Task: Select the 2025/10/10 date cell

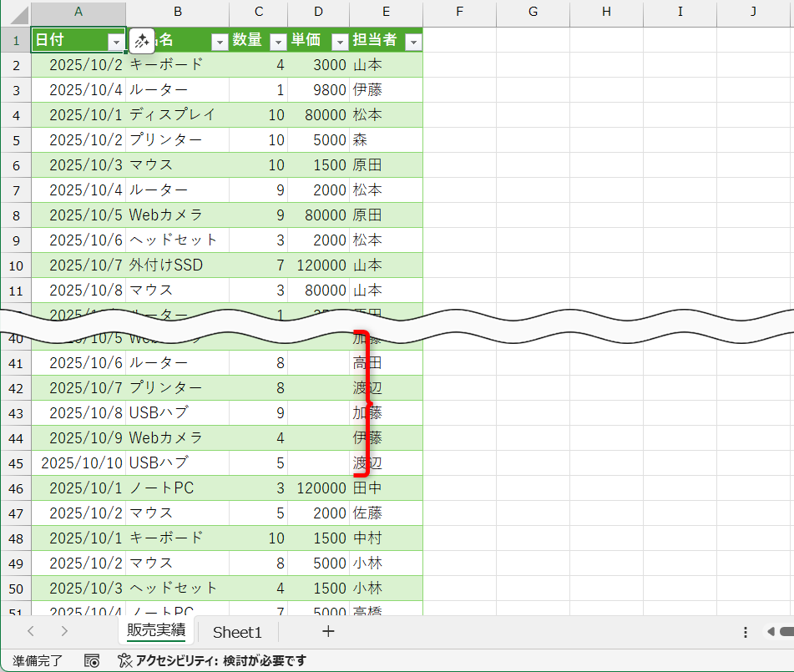Action: pyautogui.click(x=78, y=462)
